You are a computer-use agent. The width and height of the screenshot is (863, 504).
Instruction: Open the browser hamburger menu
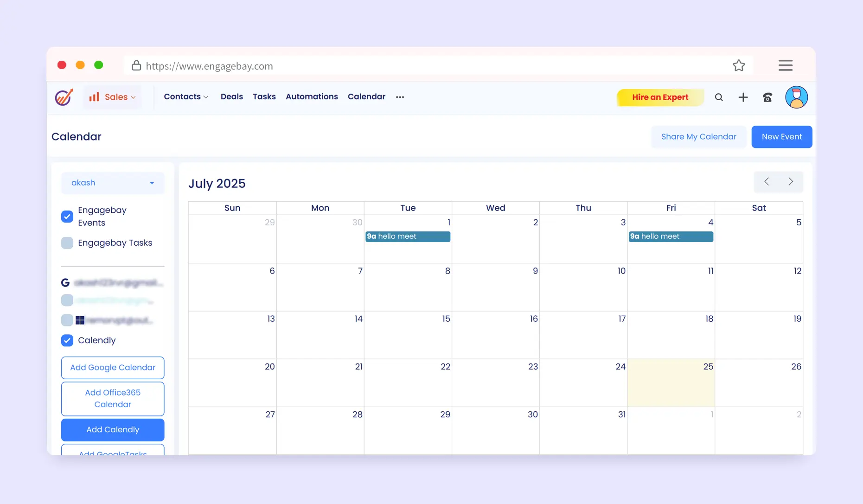point(785,65)
